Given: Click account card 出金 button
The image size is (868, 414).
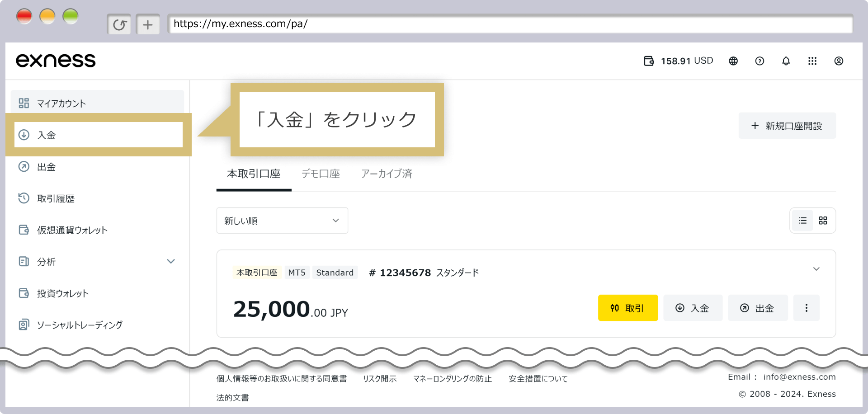Looking at the screenshot, I should tap(758, 308).
